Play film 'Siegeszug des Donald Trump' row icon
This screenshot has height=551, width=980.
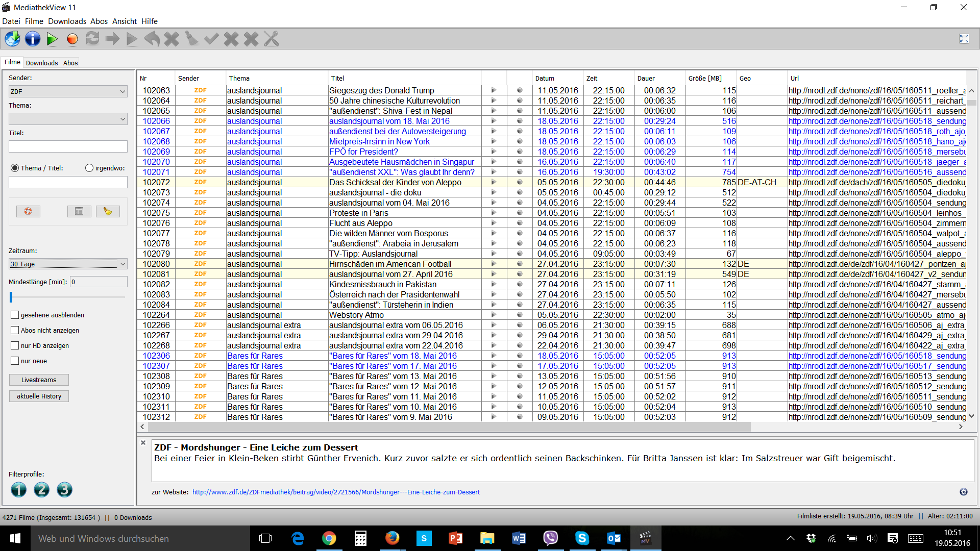click(494, 90)
